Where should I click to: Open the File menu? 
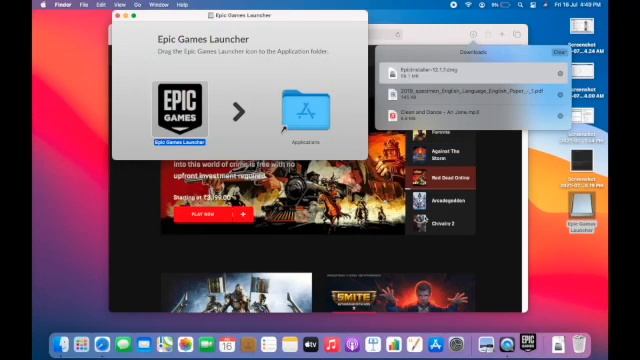(84, 5)
